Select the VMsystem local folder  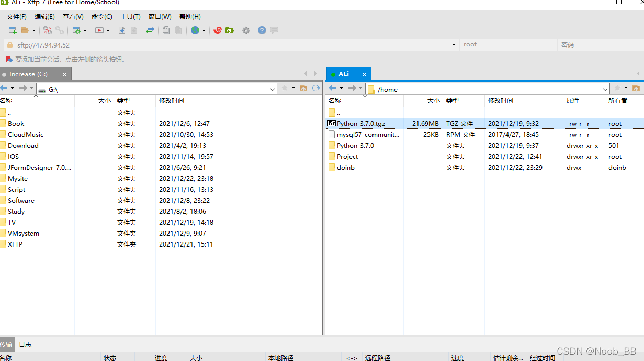click(23, 234)
